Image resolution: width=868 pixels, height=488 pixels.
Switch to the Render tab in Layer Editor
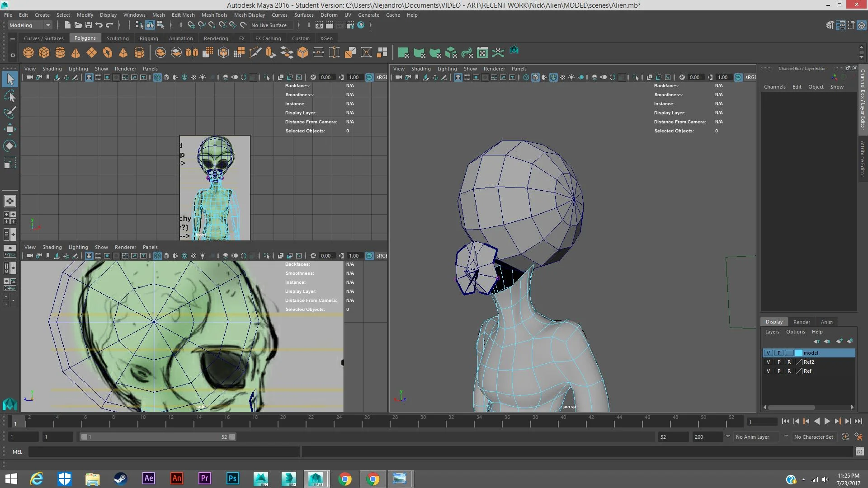tap(802, 322)
